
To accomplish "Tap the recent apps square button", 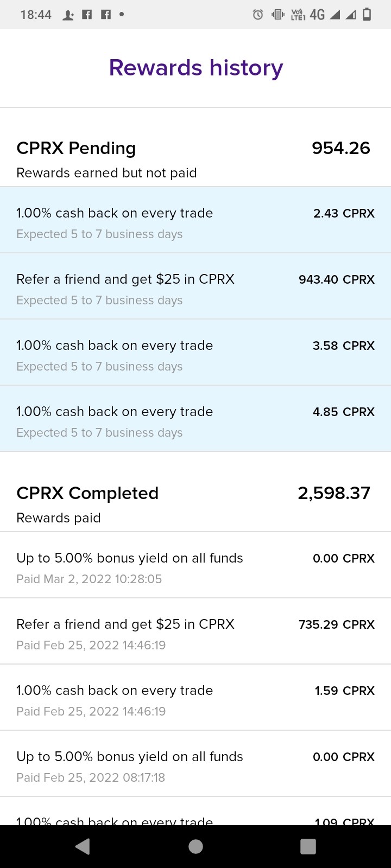I will (x=308, y=846).
